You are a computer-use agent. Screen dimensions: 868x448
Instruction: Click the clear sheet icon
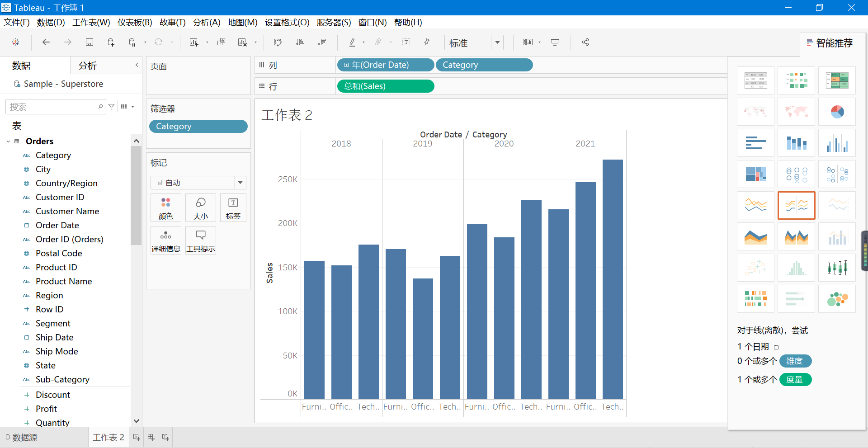242,42
